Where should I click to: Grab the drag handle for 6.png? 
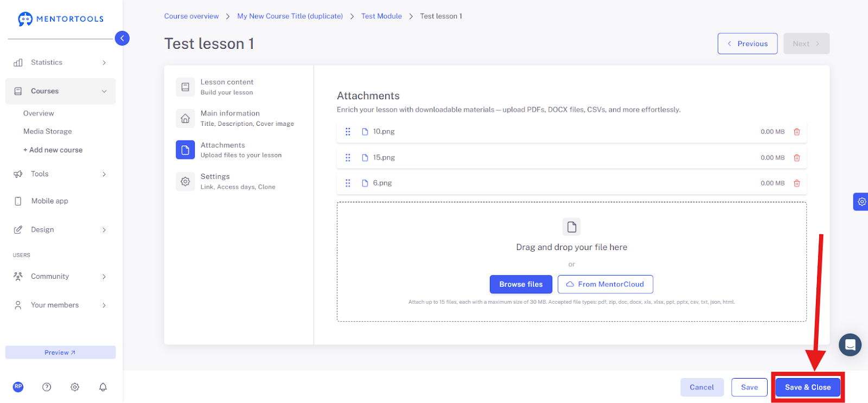(x=348, y=183)
